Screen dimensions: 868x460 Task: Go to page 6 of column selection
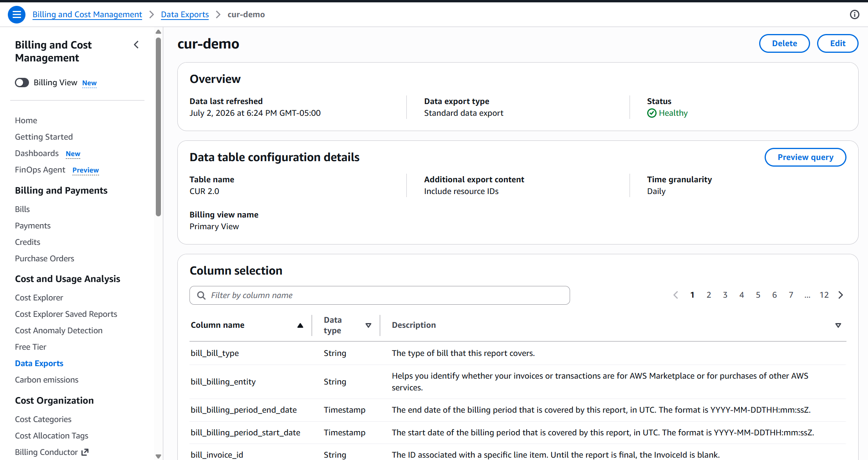774,295
